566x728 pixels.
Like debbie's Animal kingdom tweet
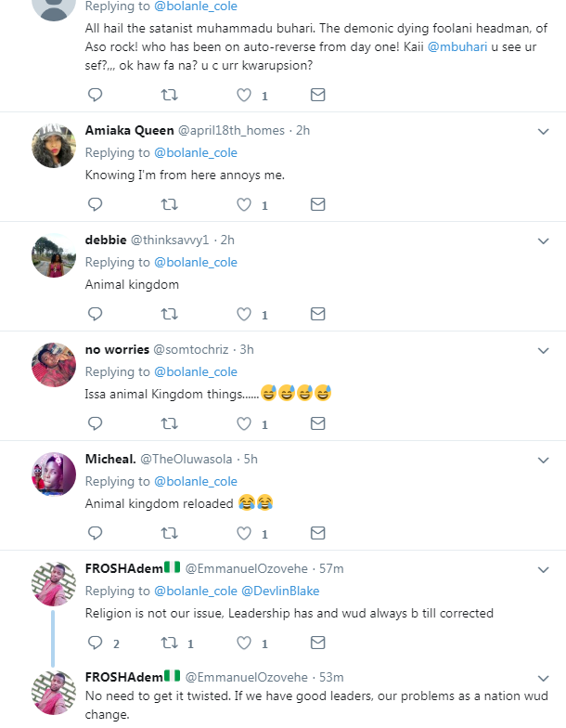(244, 314)
